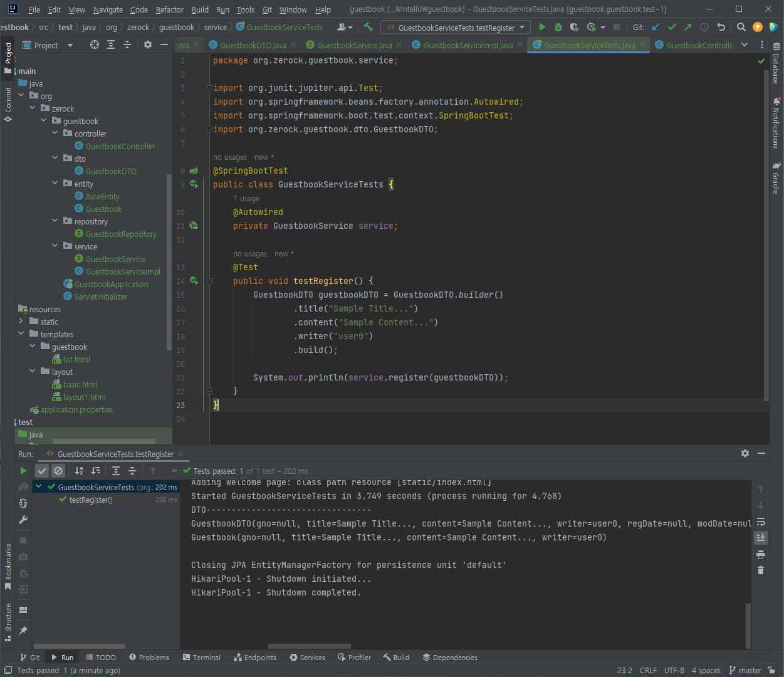Click the Project tree vertical scrollbar

coord(169,262)
